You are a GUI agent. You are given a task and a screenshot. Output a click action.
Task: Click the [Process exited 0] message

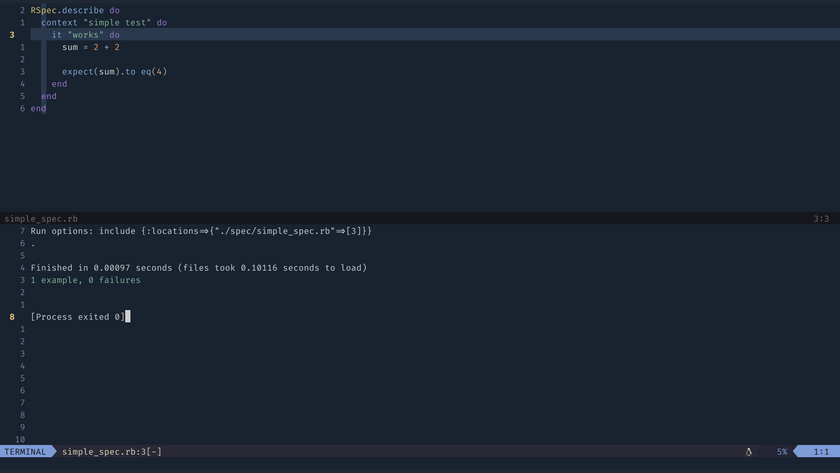pos(78,317)
